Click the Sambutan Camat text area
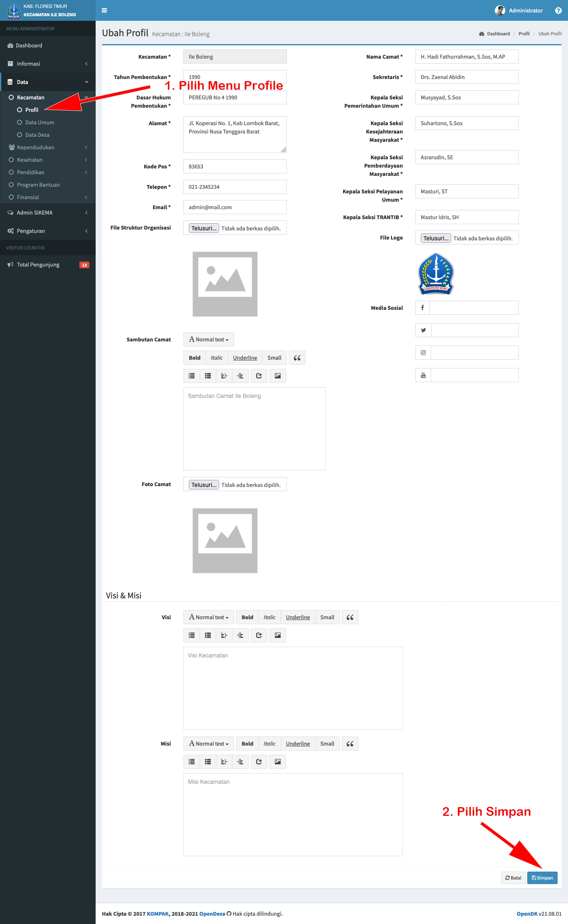The height and width of the screenshot is (924, 568). pyautogui.click(x=254, y=429)
